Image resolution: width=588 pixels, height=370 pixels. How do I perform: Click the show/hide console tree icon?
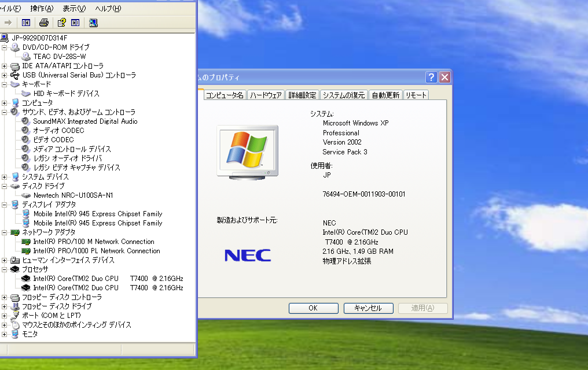(26, 23)
